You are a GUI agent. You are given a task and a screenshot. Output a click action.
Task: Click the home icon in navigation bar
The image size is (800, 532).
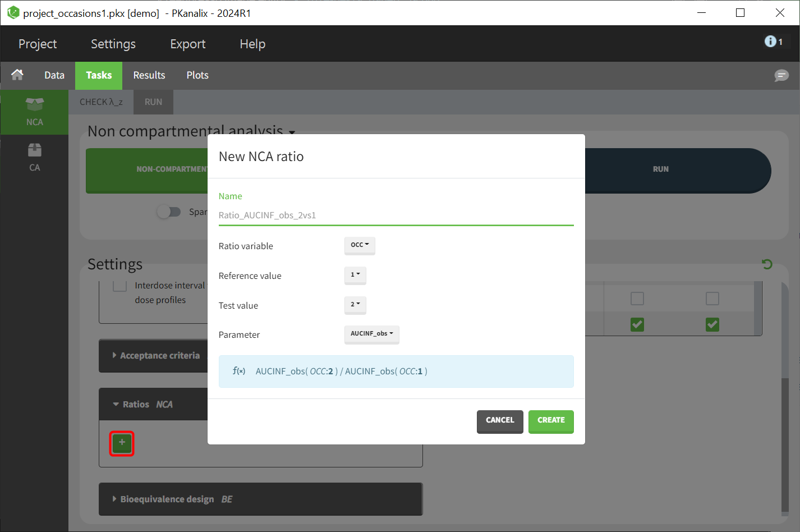[x=17, y=75]
